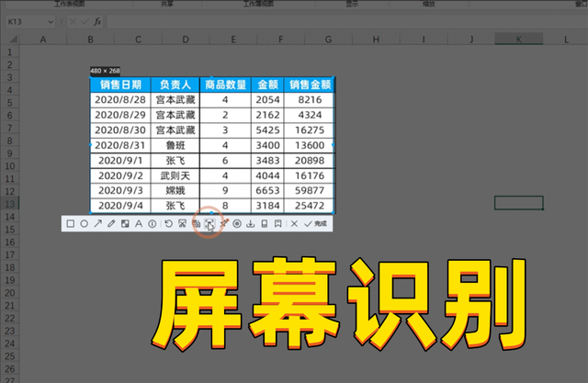Click the select-all corner triangle
Image resolution: width=588 pixels, height=383 pixels.
click(13, 39)
